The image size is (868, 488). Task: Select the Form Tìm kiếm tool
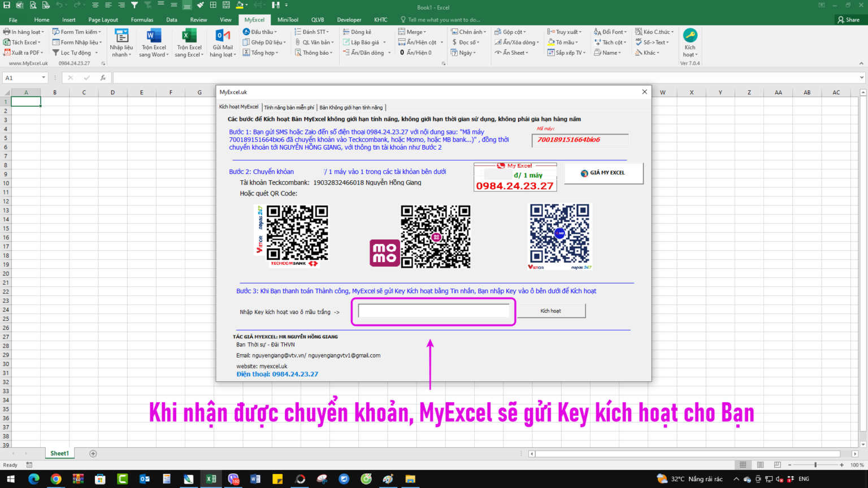coord(76,32)
